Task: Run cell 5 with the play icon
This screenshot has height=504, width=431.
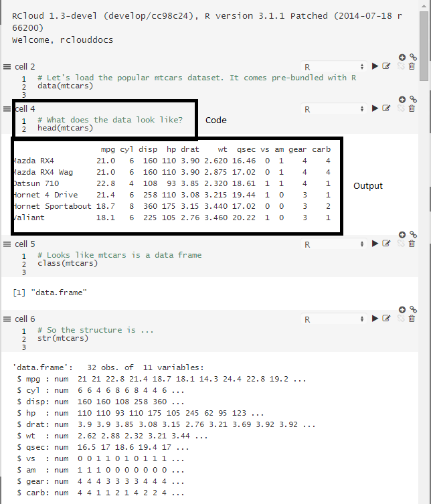Action: (375, 244)
